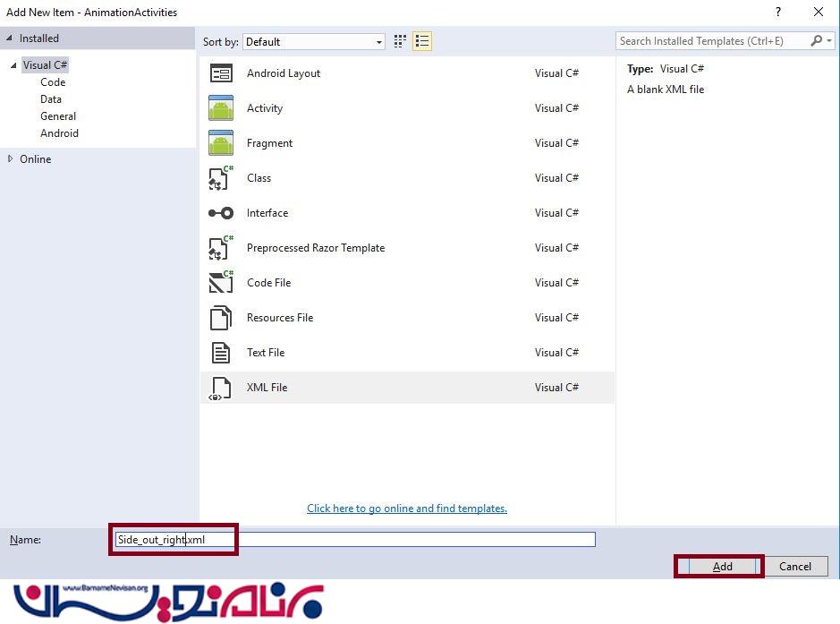Click the Class C# file icon
The image size is (840, 624).
(221, 178)
